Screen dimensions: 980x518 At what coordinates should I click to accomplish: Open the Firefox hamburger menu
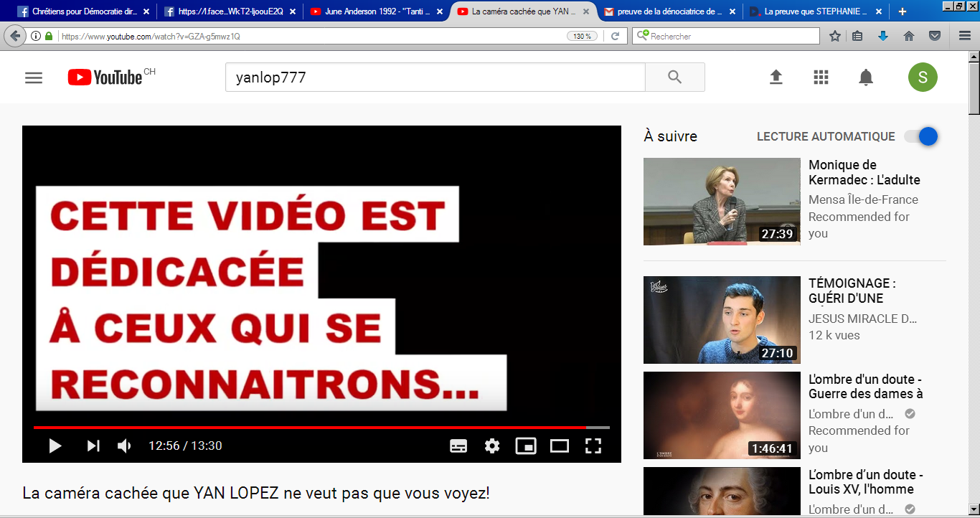tap(965, 36)
